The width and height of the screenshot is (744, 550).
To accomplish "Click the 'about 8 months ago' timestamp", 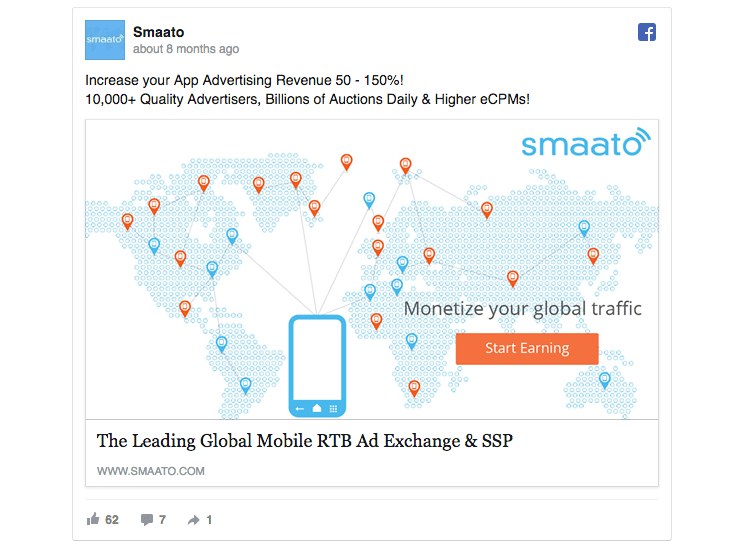I will [x=186, y=49].
